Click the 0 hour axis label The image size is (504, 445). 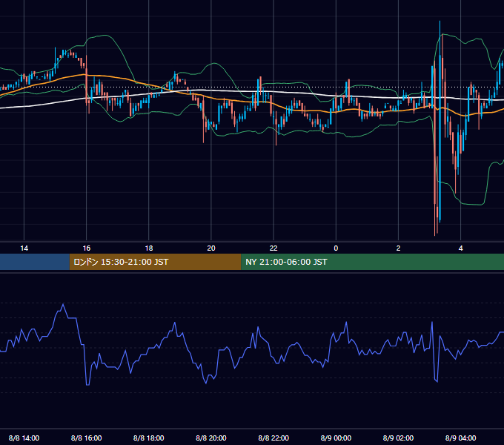[x=336, y=248]
